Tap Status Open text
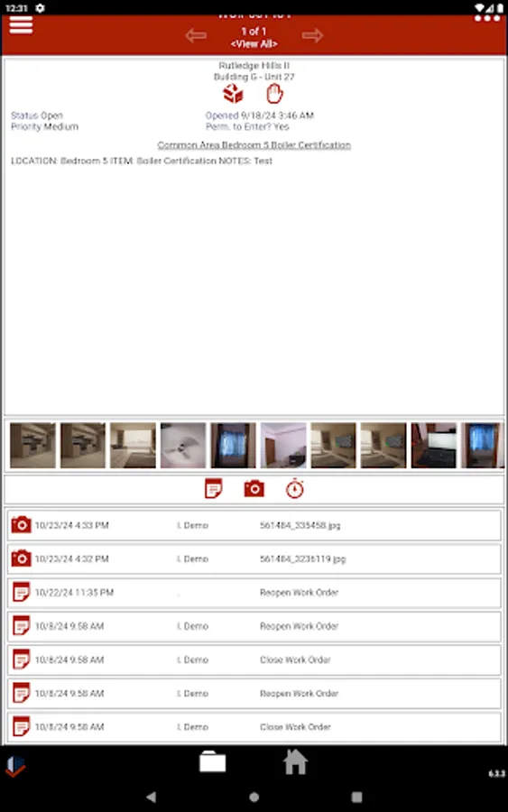This screenshot has height=812, width=508. (37, 115)
